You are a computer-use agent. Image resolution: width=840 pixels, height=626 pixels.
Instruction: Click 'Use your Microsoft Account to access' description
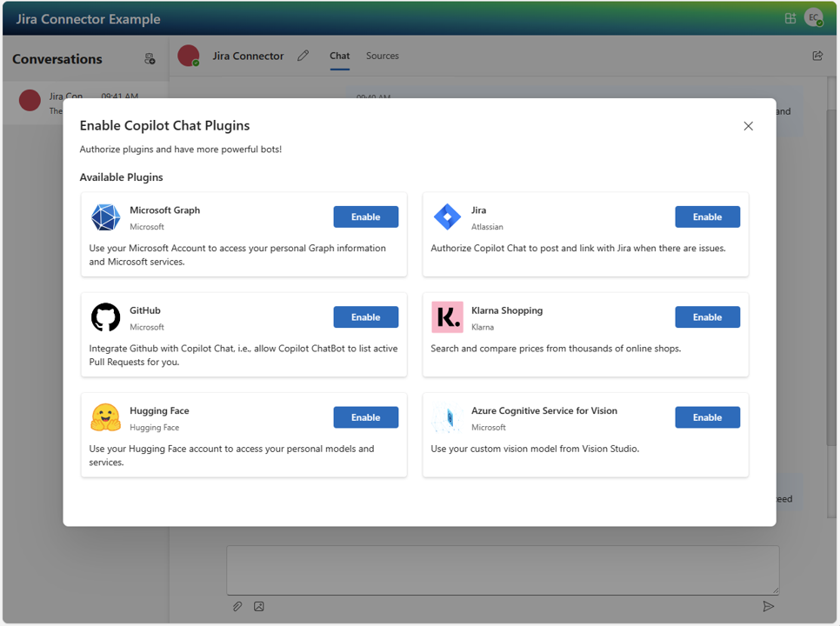[x=237, y=255]
